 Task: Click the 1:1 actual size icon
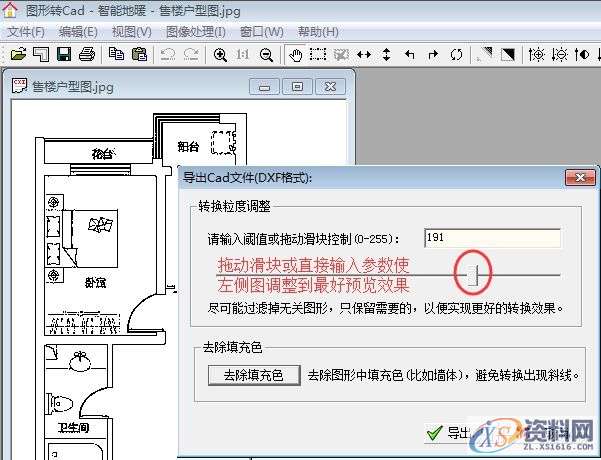pos(244,54)
